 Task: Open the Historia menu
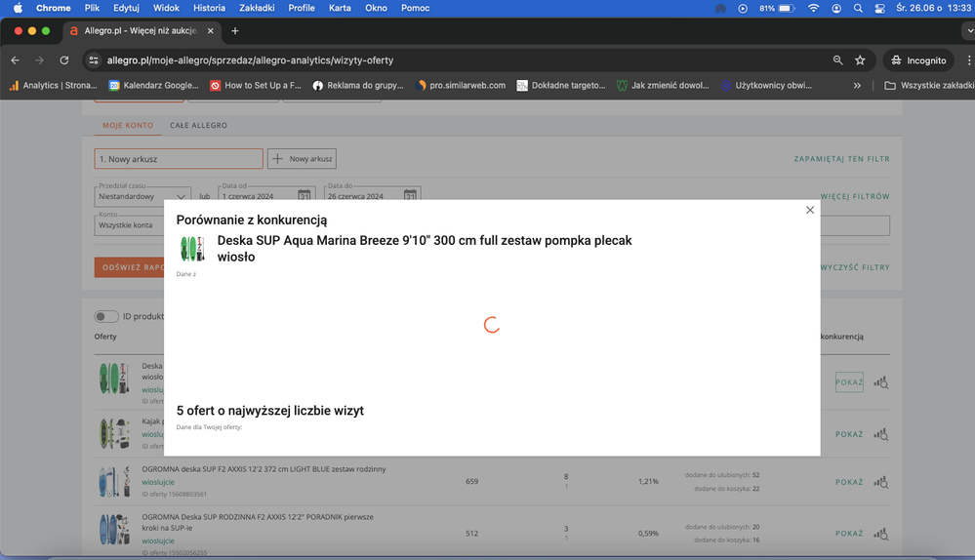click(209, 8)
